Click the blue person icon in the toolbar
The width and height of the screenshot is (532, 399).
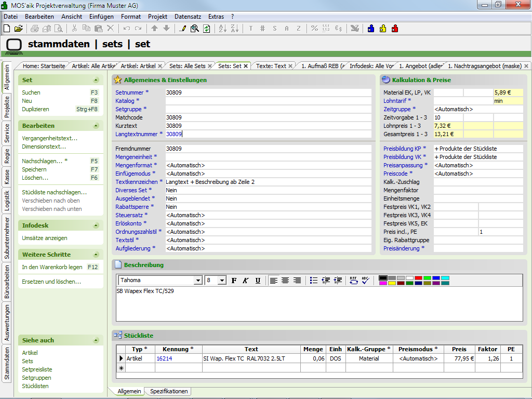pos(371,29)
